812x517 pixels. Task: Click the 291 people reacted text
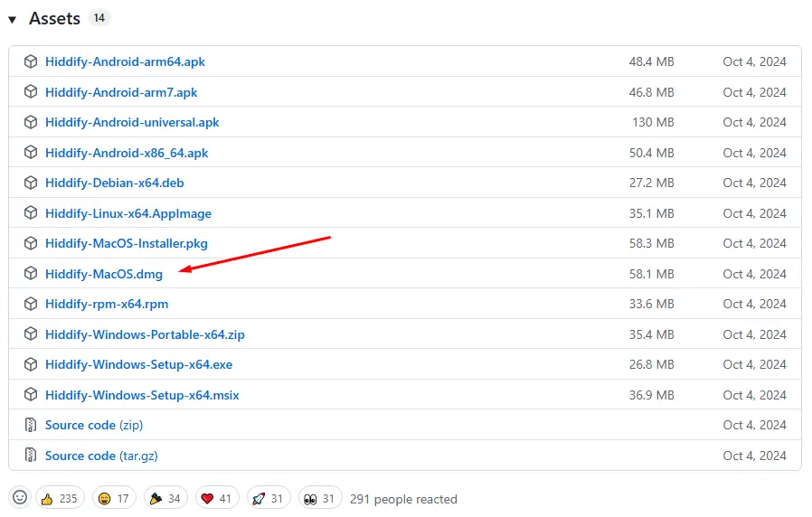tap(403, 499)
